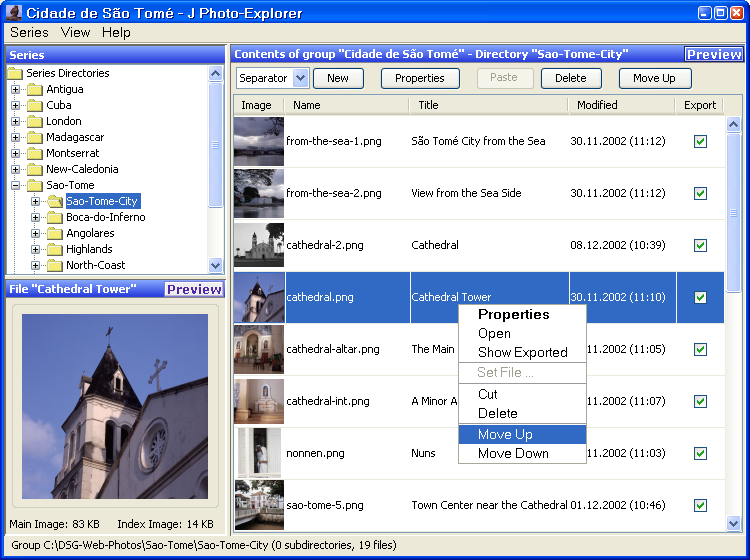Select the nonnen.png thumbnail
Image resolution: width=750 pixels, height=560 pixels.
259,453
